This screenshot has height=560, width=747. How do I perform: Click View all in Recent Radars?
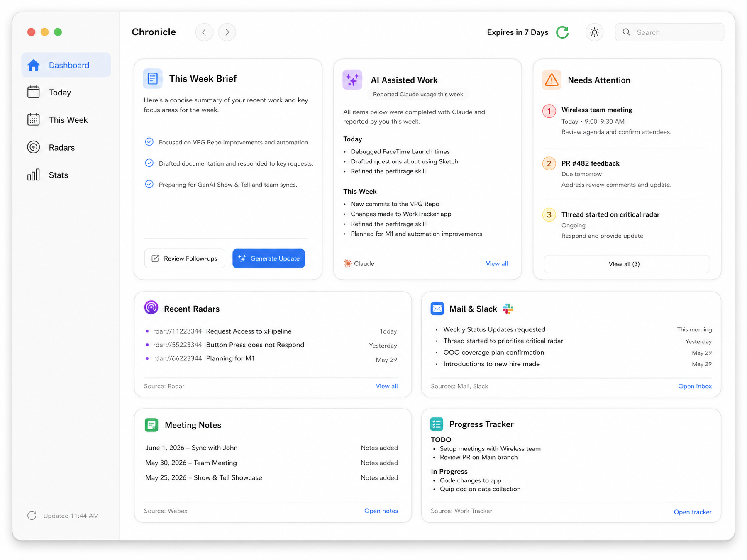click(387, 386)
